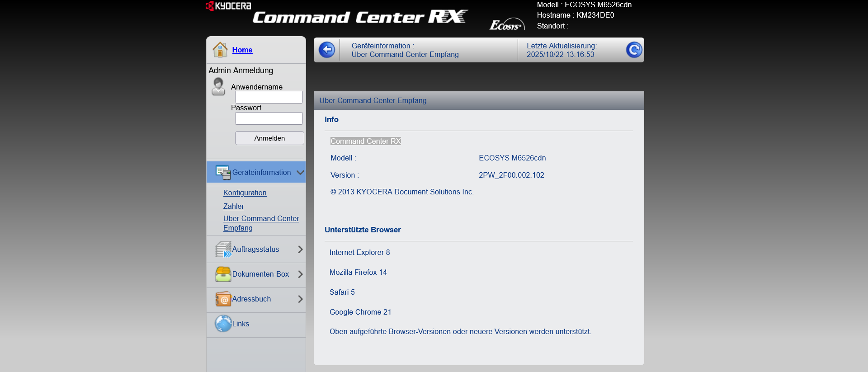Click the header Modell ECOSYS M6526cdn text
Image resolution: width=868 pixels, height=372 pixels.
click(x=584, y=5)
